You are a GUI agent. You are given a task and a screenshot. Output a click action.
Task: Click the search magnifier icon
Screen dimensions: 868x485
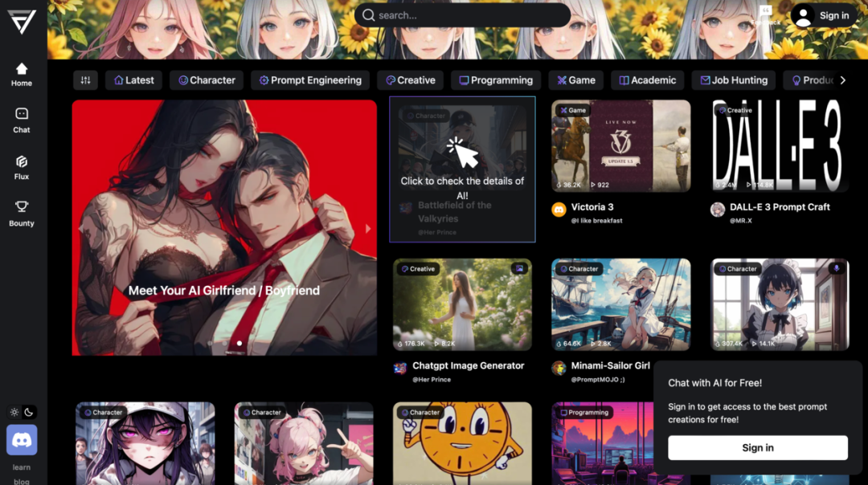pos(369,15)
